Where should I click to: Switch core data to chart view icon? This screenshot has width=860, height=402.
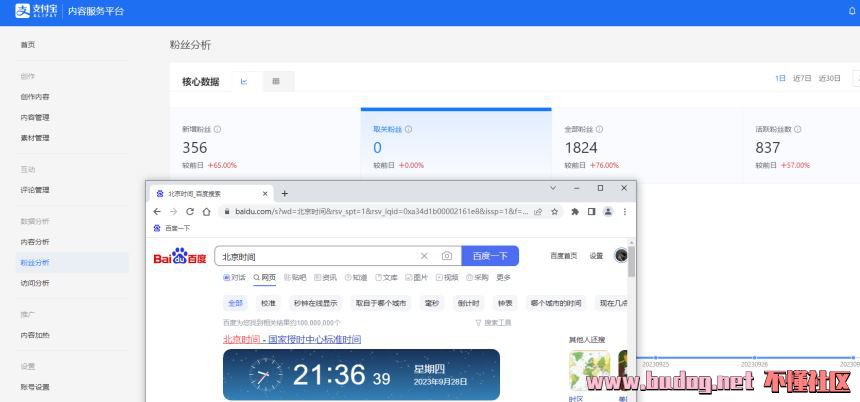244,81
